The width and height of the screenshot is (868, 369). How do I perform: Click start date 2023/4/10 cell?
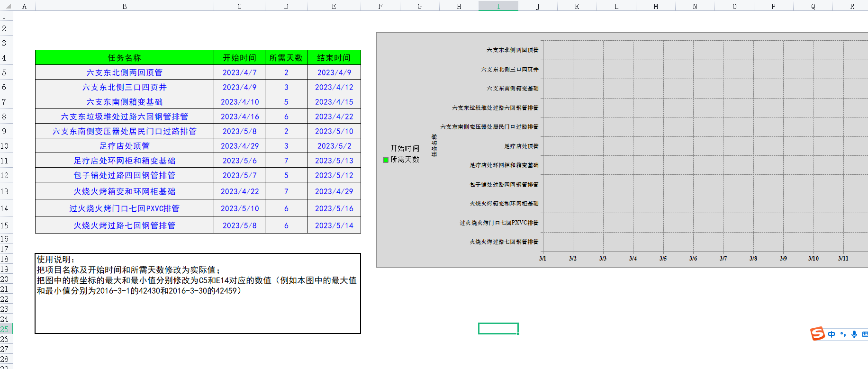click(x=239, y=102)
